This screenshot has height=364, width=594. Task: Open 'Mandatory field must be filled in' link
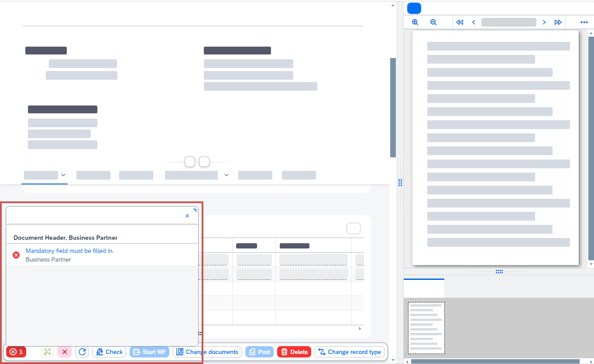coord(70,251)
